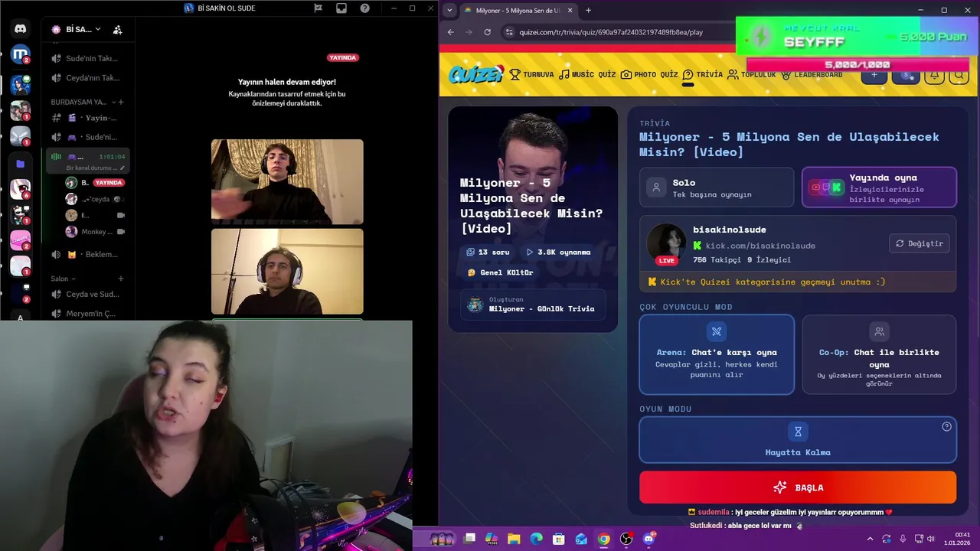Viewport: 980px width, 551px height.
Task: Open the Turnuva menu
Action: pos(531,74)
